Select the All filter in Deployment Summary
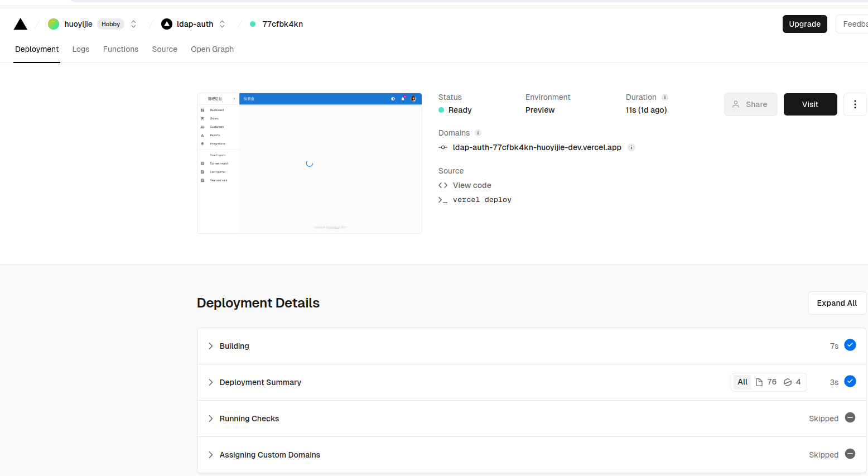Image resolution: width=868 pixels, height=476 pixels. 742,382
